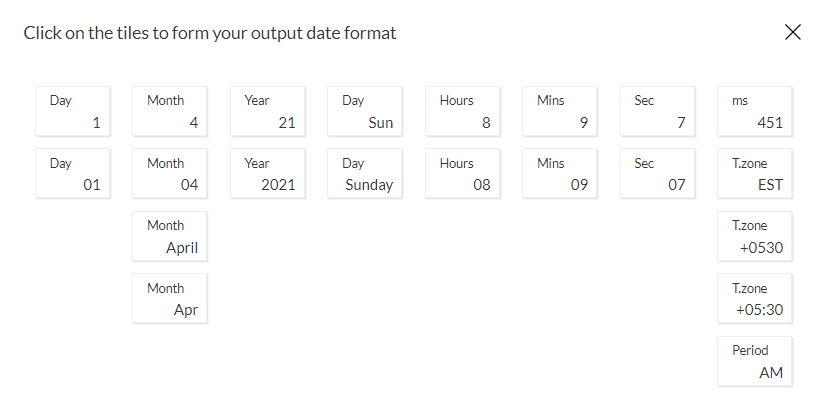Viewport: 825px width, 418px height.
Task: Select the zero-padded Hours 08 tile
Action: click(462, 173)
